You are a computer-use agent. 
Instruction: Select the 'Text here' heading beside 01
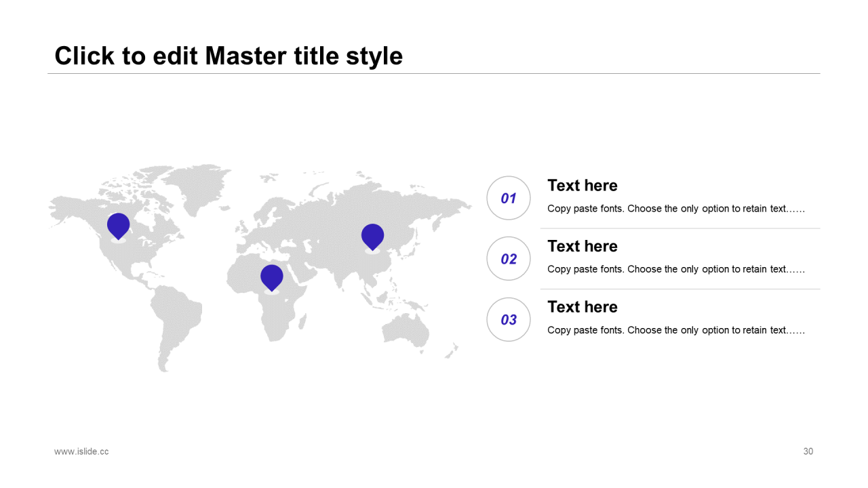tap(583, 186)
